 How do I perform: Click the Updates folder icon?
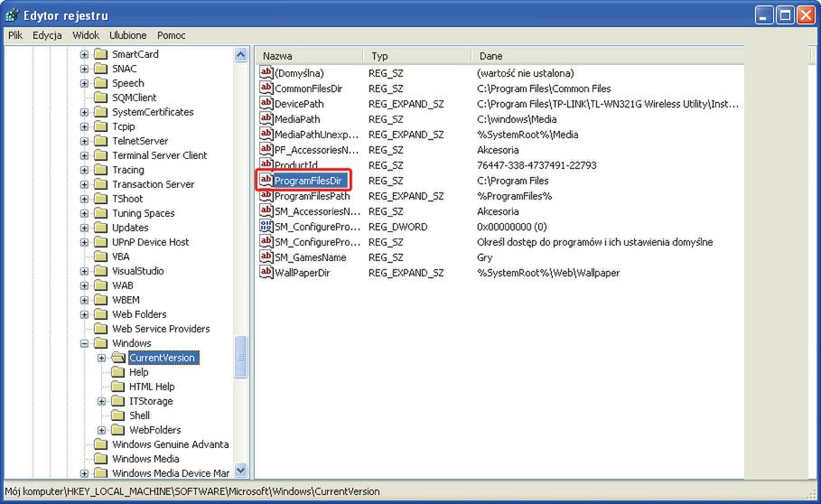click(100, 228)
